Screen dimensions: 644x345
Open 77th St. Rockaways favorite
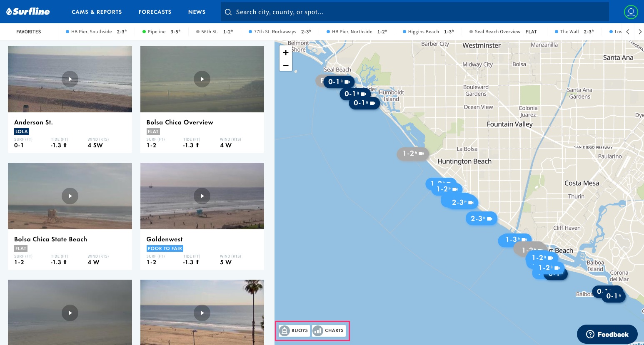tap(280, 32)
